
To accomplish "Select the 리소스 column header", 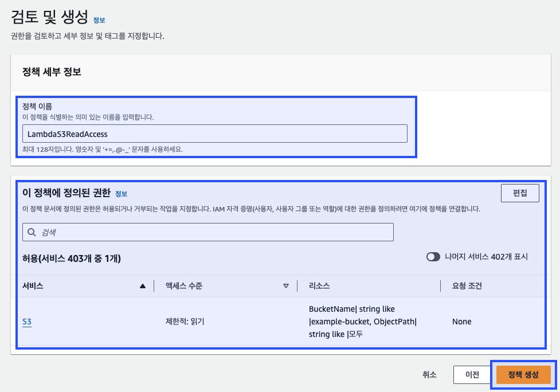I will (x=319, y=286).
